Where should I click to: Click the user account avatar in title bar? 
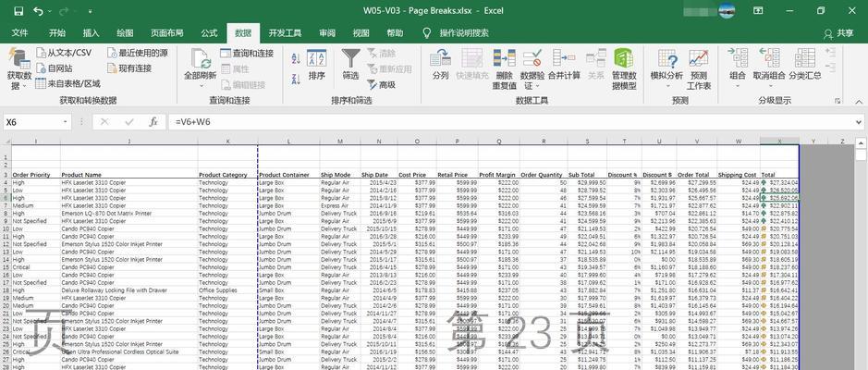(727, 10)
